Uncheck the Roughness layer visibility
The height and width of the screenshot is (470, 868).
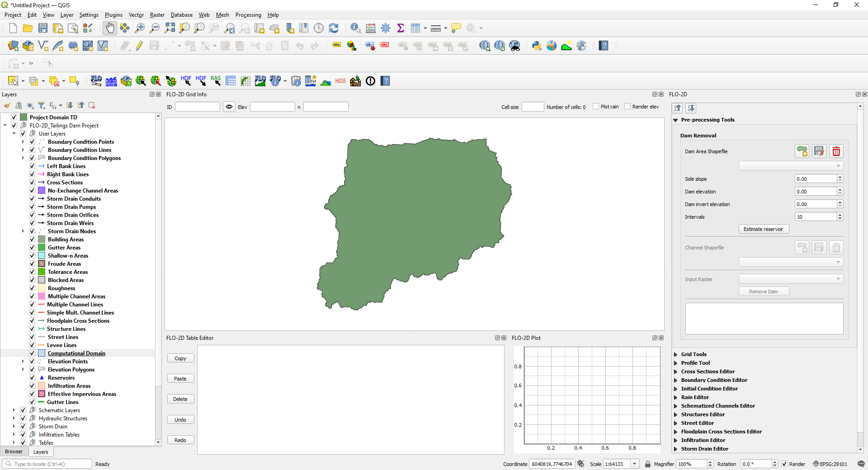[32, 288]
